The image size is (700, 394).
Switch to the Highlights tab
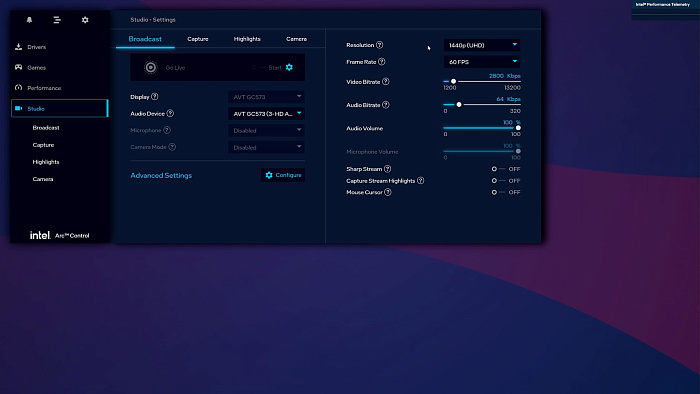tap(247, 39)
